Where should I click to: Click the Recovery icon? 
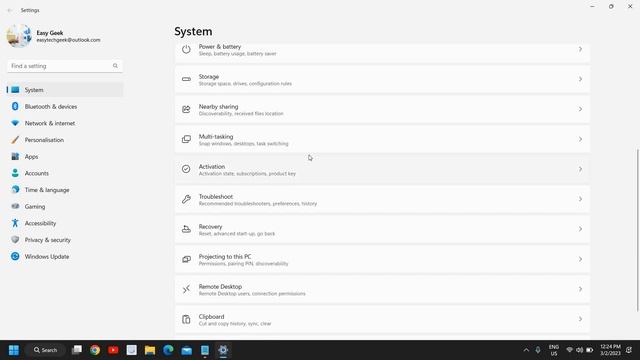pyautogui.click(x=186, y=229)
